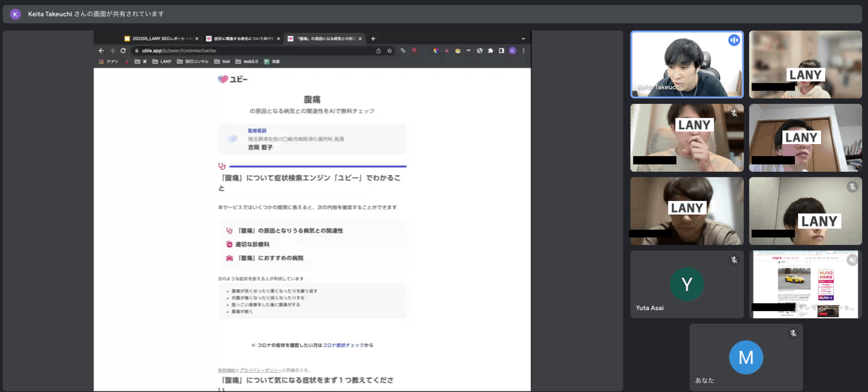868x392 pixels.
Task: Open the SEOコンサル bookmarks folder
Action: point(193,62)
